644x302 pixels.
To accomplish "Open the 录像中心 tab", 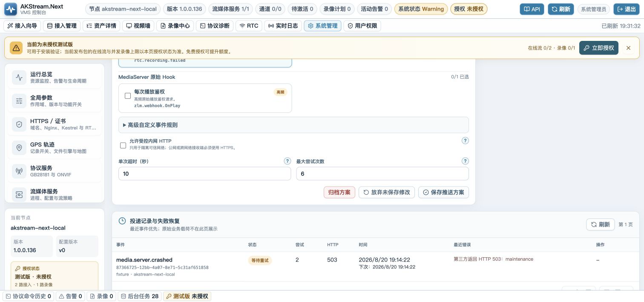I will 175,26.
